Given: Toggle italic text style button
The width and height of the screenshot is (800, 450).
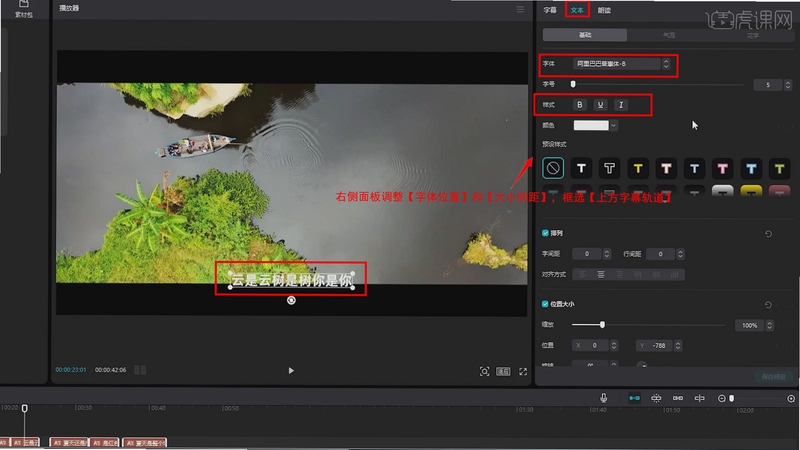Looking at the screenshot, I should point(620,105).
